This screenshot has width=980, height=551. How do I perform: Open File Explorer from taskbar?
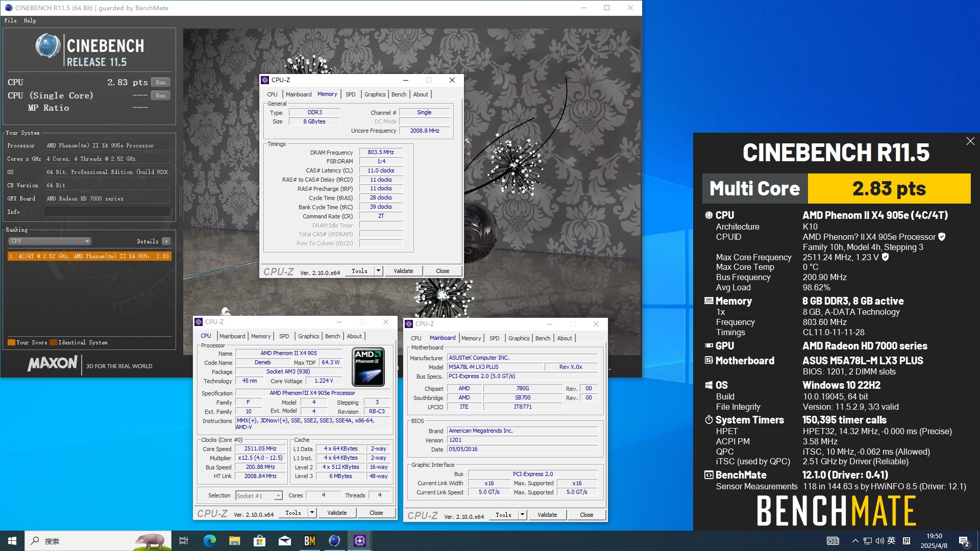pyautogui.click(x=234, y=541)
